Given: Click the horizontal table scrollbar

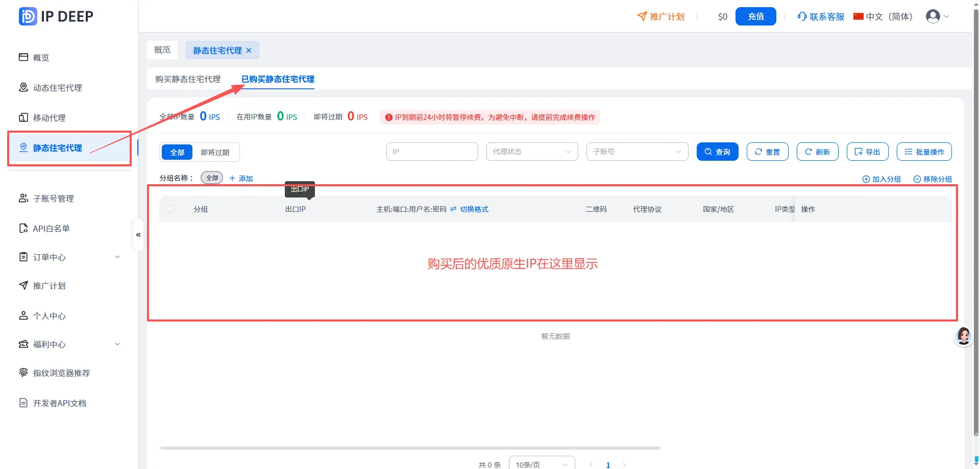Looking at the screenshot, I should 410,448.
